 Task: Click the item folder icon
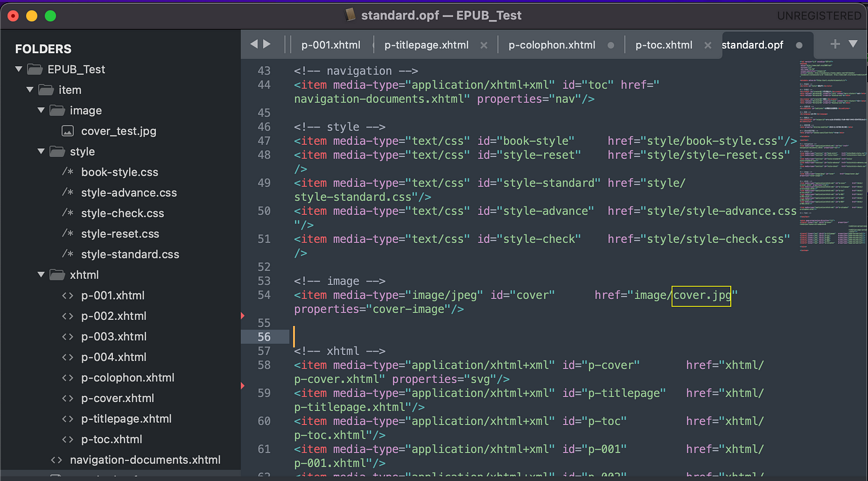(x=46, y=90)
